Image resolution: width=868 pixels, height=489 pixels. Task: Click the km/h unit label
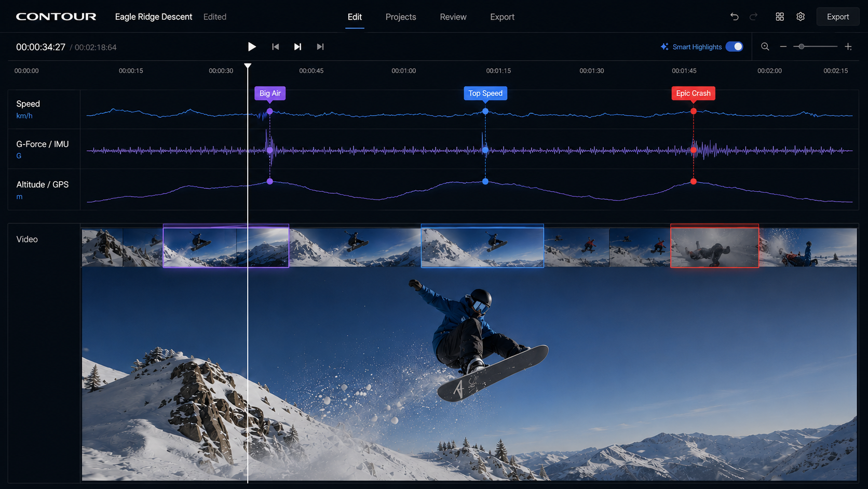pos(24,116)
